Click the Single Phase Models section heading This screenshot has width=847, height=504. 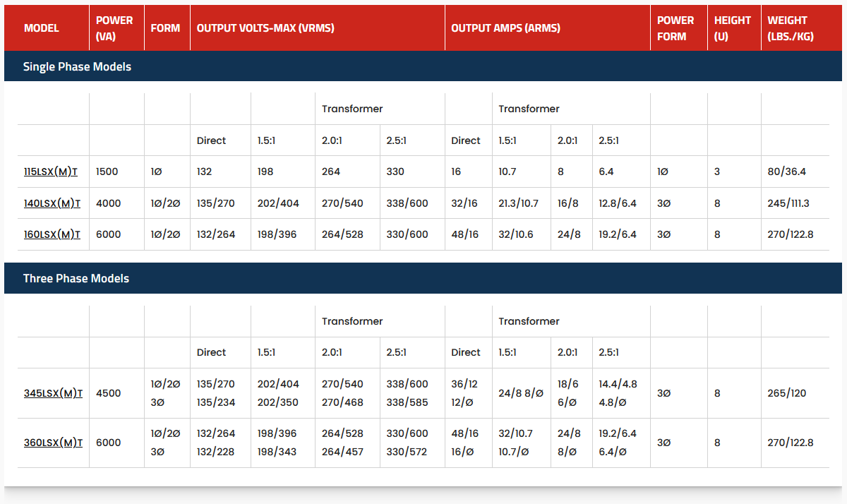77,67
